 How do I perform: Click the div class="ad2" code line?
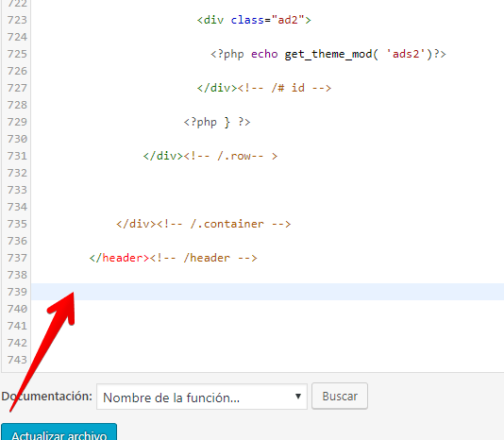[254, 20]
